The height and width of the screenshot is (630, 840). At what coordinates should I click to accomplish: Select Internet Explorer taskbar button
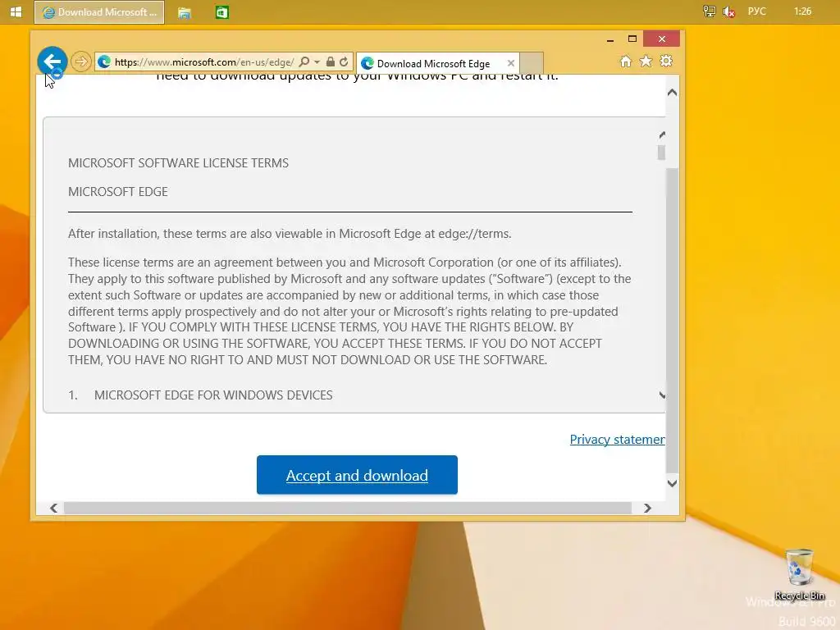[99, 12]
